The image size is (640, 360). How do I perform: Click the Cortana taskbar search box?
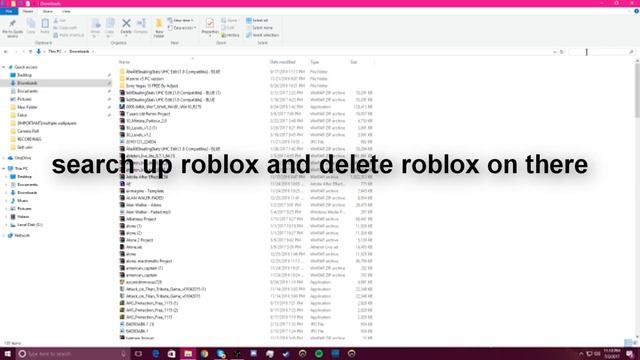(x=73, y=353)
